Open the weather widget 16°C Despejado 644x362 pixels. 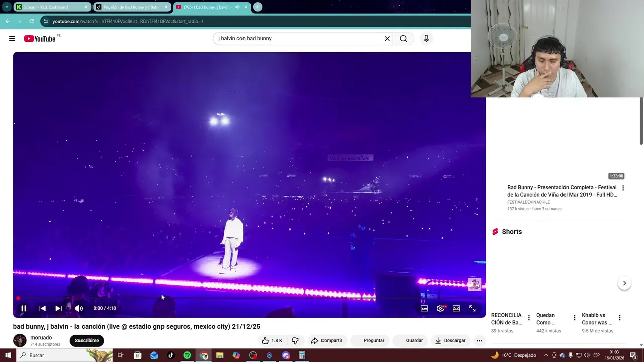(514, 355)
